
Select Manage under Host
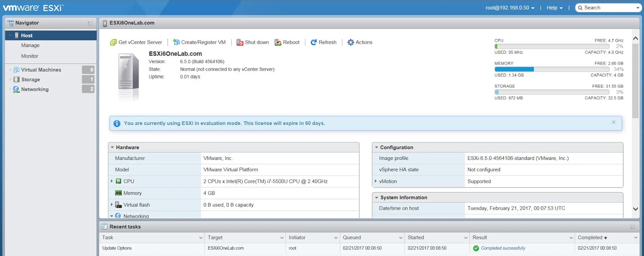[x=30, y=45]
